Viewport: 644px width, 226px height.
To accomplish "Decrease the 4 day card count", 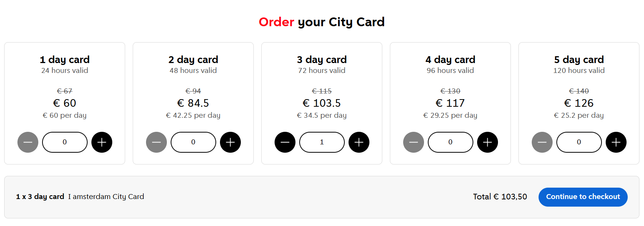I will click(x=413, y=142).
